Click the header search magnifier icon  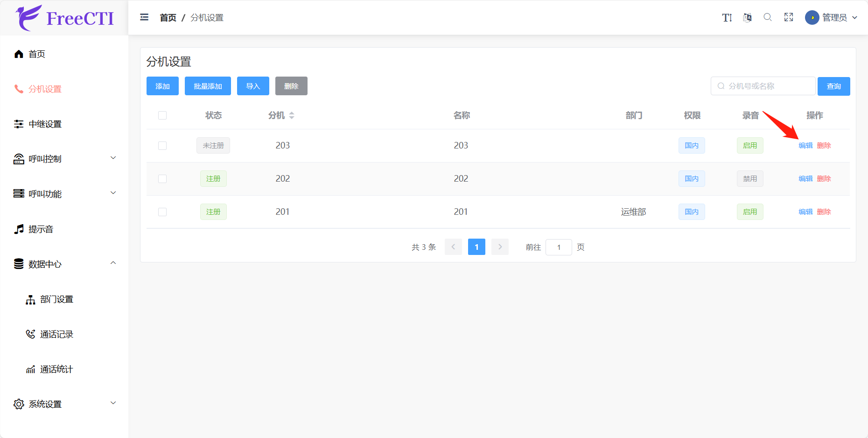[x=768, y=17]
